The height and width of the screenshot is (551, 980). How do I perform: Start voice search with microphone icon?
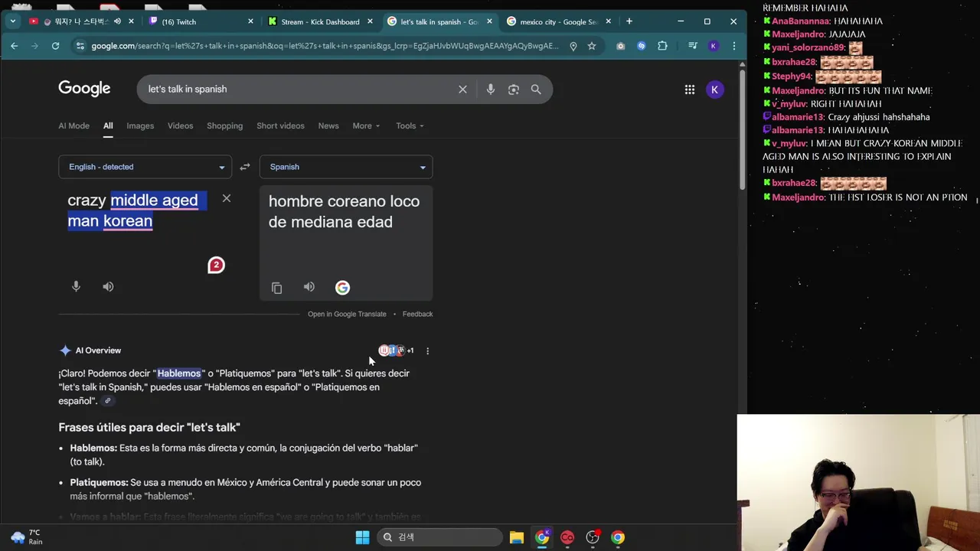coord(491,90)
